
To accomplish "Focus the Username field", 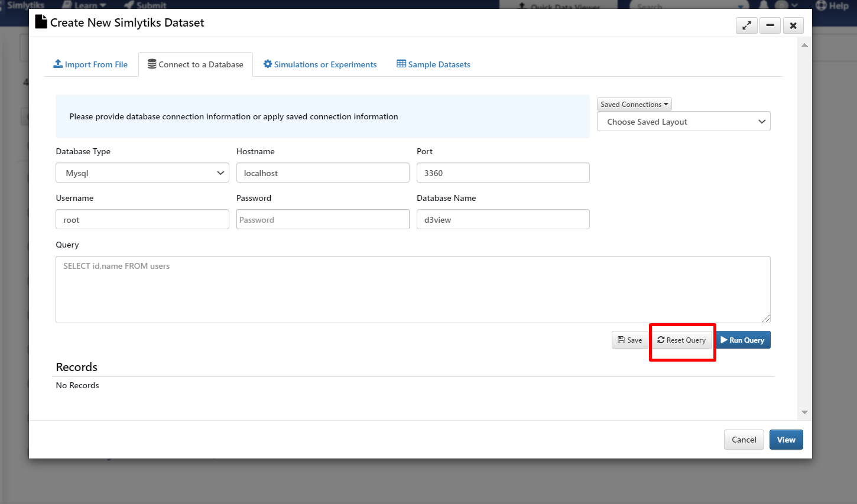I will point(142,220).
